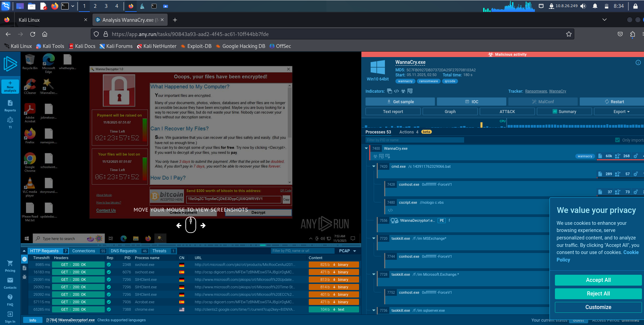Select the HTTP Requests tab

pos(49,251)
